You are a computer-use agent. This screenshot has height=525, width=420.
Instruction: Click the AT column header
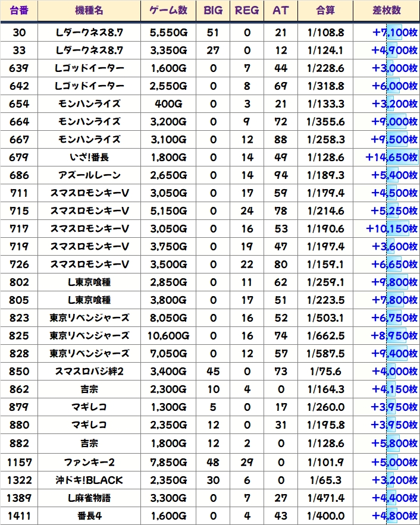tap(280, 11)
